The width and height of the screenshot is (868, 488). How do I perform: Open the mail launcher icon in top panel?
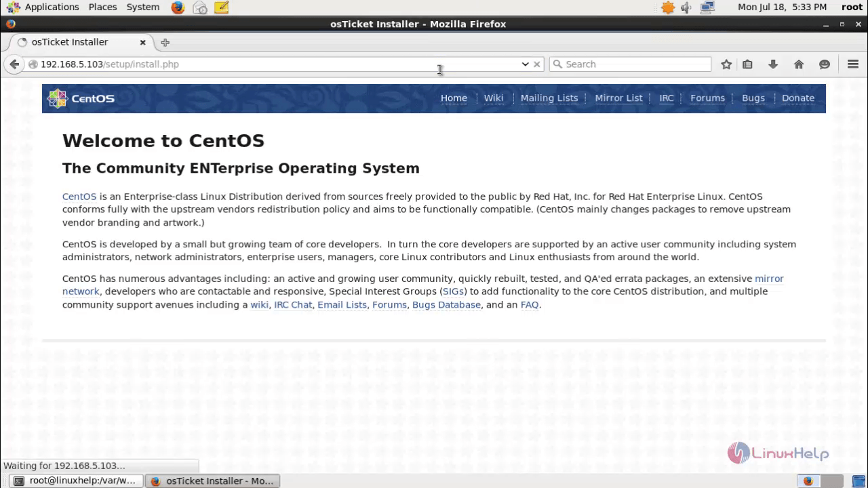pos(200,7)
